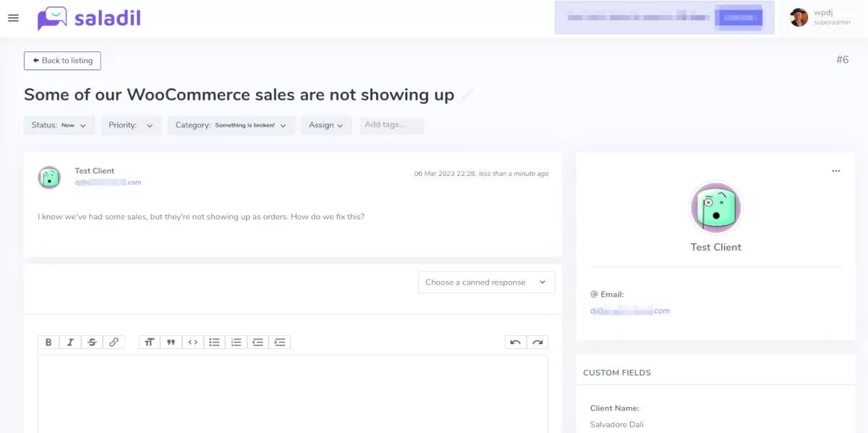Toggle bold formatting
868x433 pixels.
[48, 342]
